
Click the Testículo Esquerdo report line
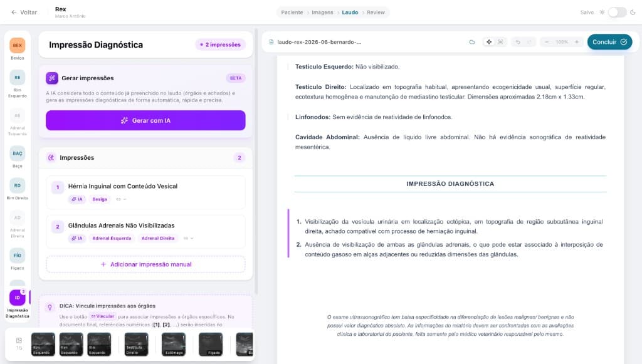pos(347,66)
